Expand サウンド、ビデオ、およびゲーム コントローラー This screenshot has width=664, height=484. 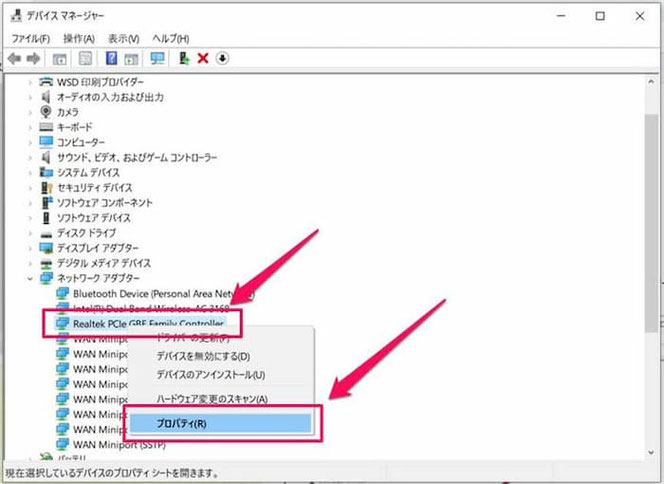30,158
